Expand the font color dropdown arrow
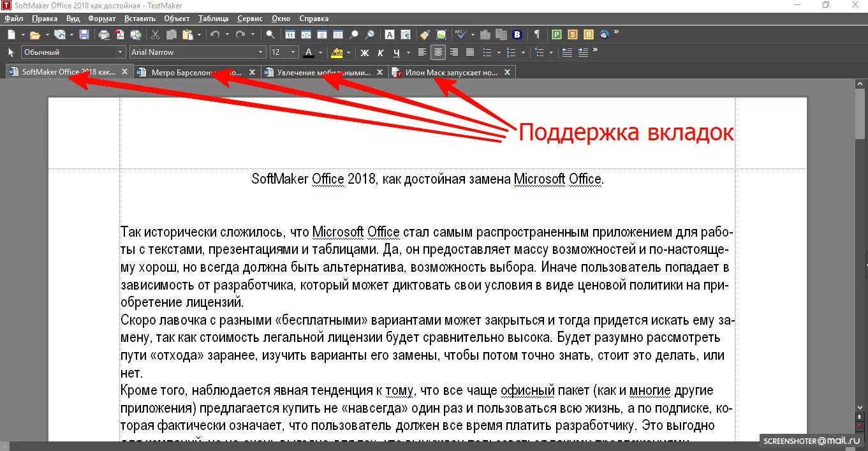 click(321, 52)
